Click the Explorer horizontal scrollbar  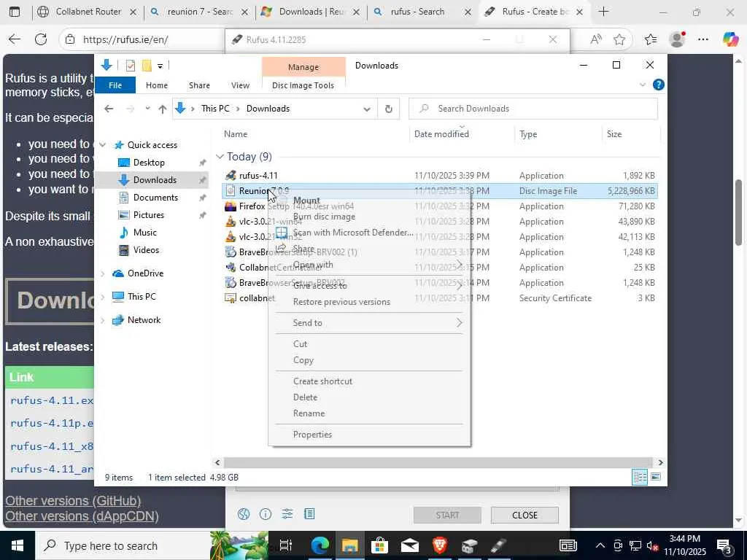438,462
